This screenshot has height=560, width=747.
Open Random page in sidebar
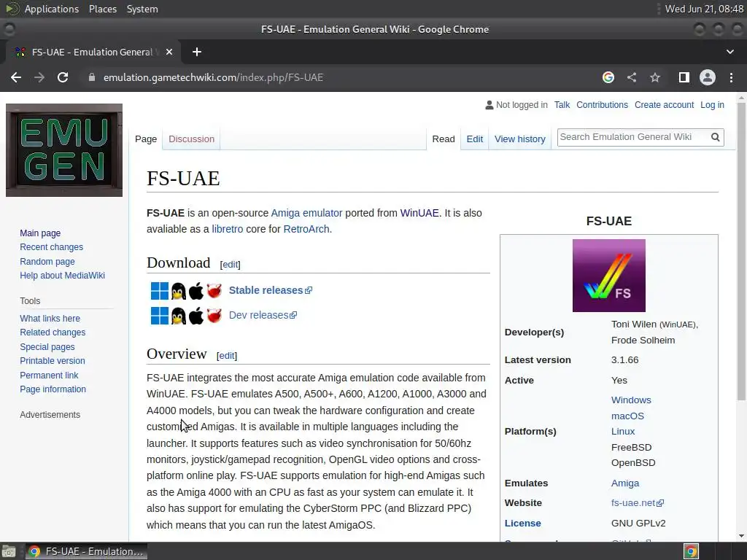click(47, 262)
